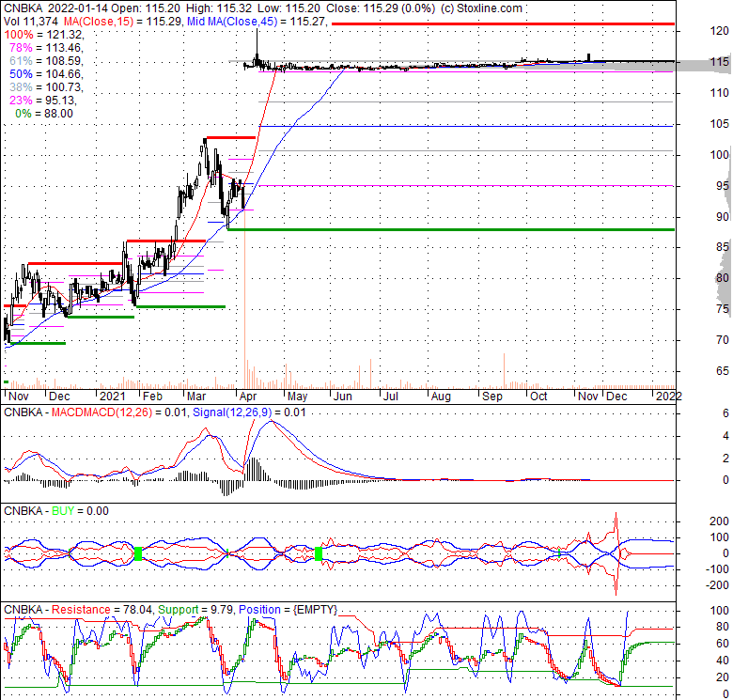Click the thick green 88.00 support line
733x700 pixels.
451,229
